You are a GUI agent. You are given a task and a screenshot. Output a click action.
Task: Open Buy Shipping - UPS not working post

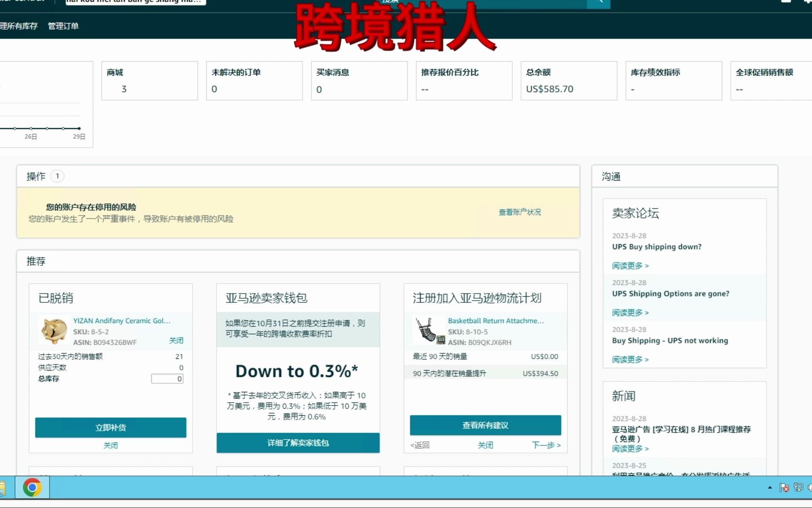click(670, 341)
